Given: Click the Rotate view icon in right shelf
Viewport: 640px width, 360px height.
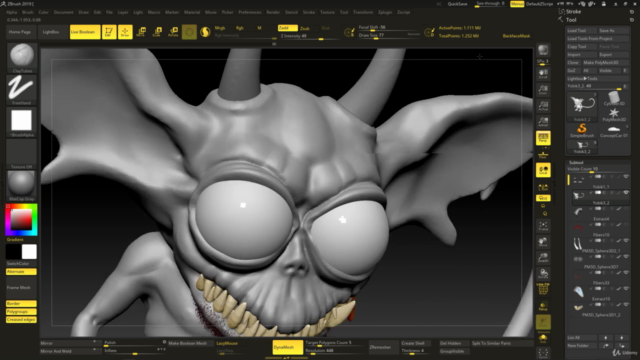Looking at the screenshot, I should [543, 274].
